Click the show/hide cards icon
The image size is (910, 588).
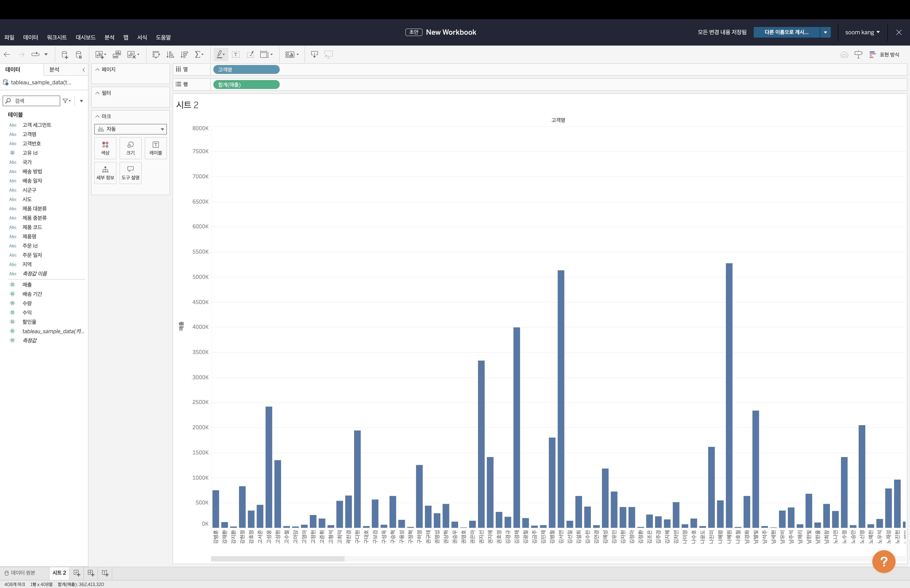click(290, 55)
